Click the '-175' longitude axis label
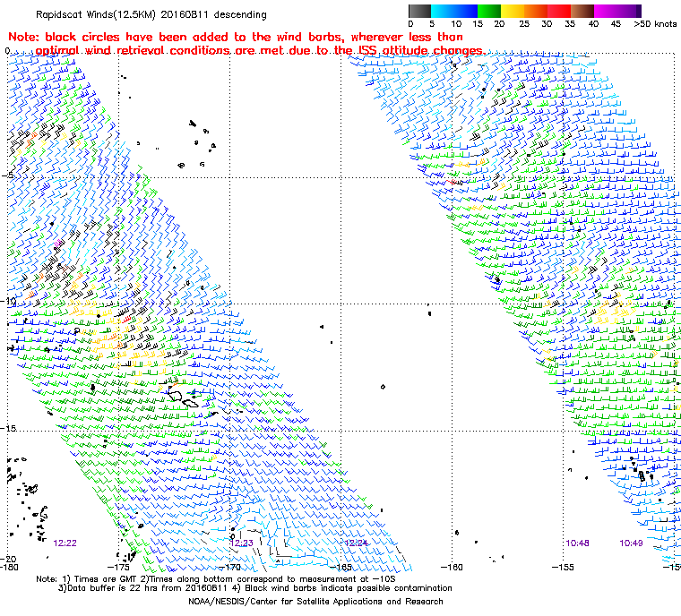The height and width of the screenshot is (616, 681). [x=118, y=567]
